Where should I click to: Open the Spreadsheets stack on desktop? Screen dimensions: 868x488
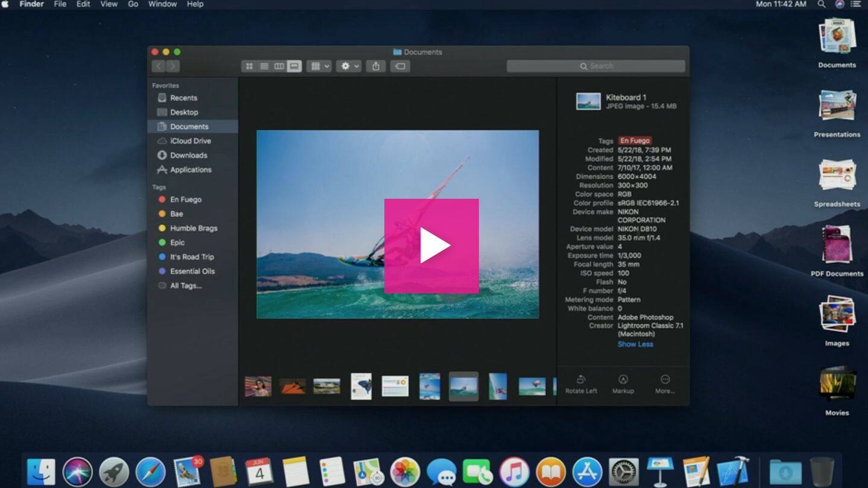[837, 183]
